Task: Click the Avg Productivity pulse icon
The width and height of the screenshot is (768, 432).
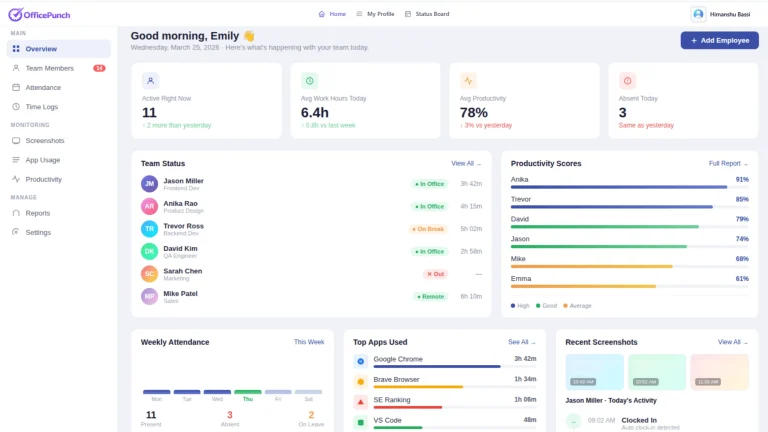Action: [468, 81]
